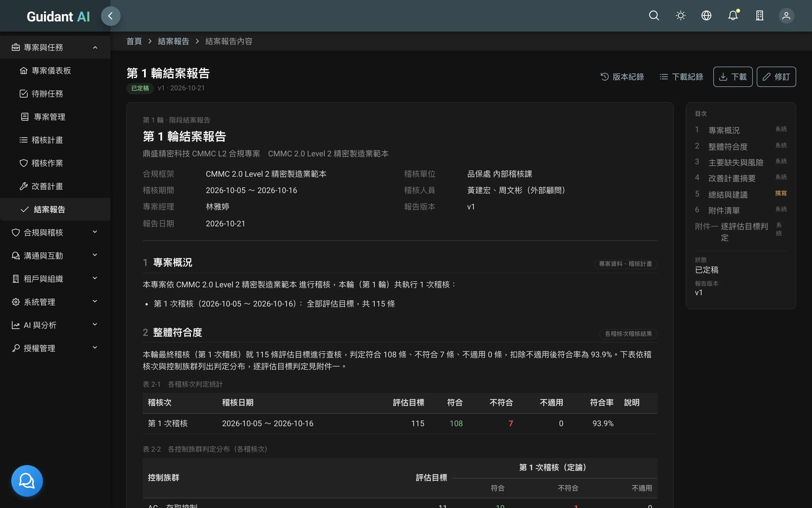Click the 控制族群 column header
Screen dimensions: 812x508
pyautogui.click(x=164, y=478)
